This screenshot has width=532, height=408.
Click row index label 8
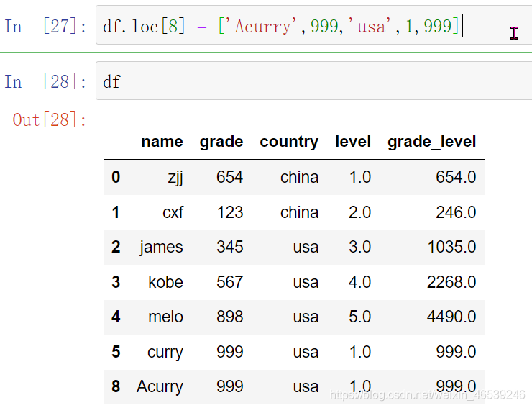click(x=116, y=386)
